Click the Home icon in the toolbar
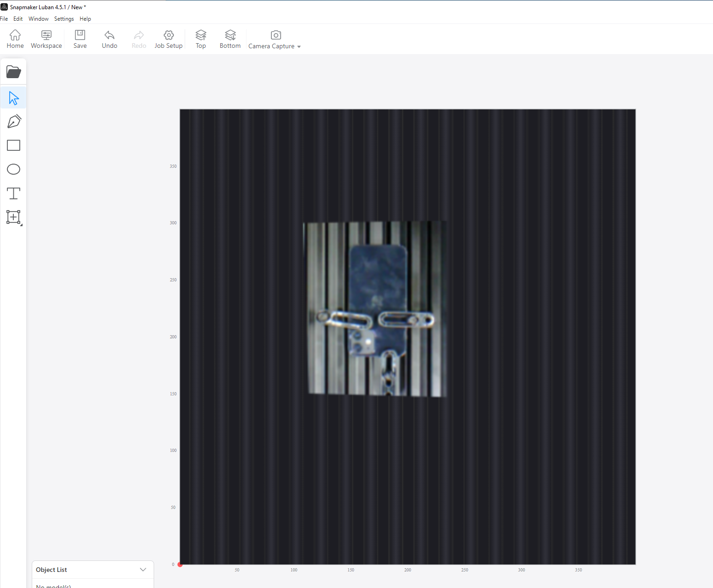Viewport: 713px width, 588px height. (15, 39)
